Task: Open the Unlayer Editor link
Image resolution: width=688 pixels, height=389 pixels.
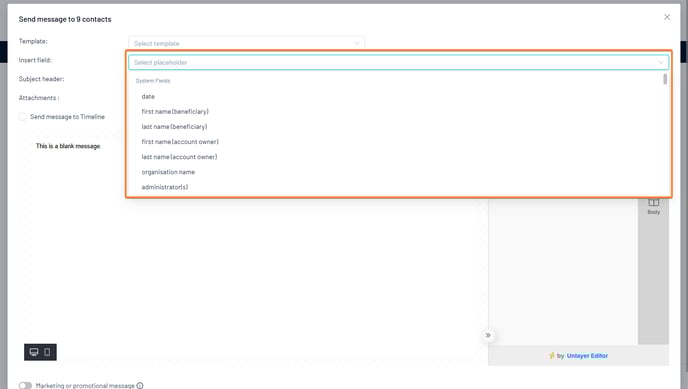Action: pos(587,356)
